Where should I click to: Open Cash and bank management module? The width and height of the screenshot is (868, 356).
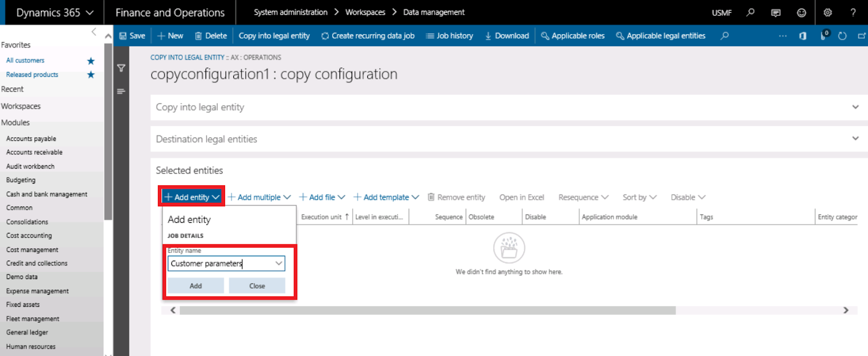coord(47,194)
